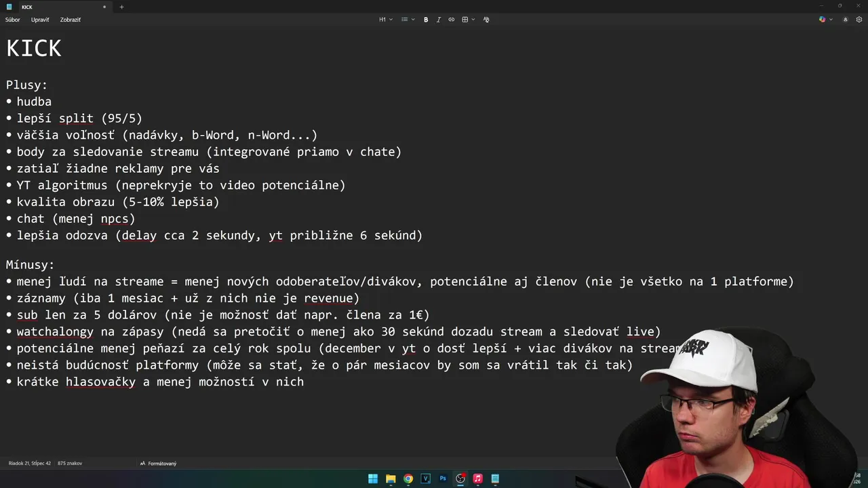Click the 'potenciálne menej peňazí' line

point(349,348)
